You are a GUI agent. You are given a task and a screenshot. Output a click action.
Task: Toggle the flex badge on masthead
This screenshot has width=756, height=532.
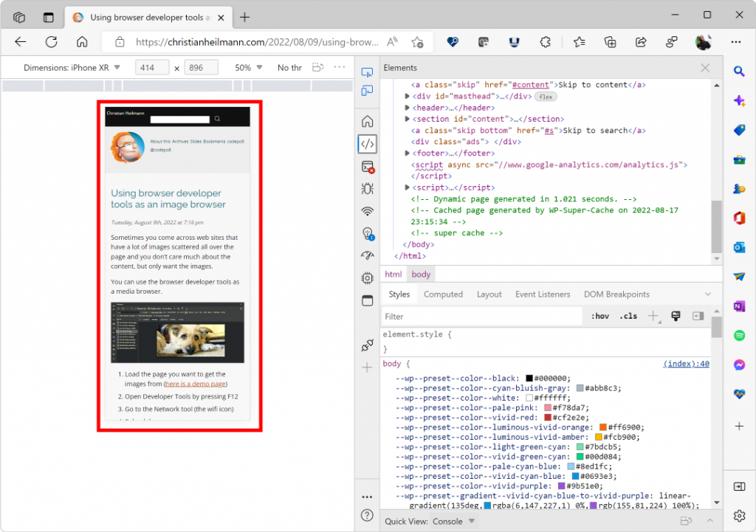tap(546, 97)
